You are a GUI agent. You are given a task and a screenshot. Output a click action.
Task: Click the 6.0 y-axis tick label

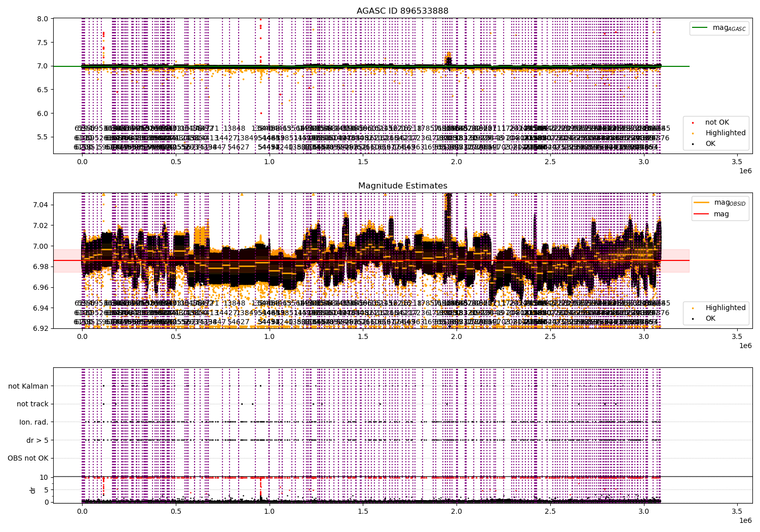pyautogui.click(x=43, y=113)
